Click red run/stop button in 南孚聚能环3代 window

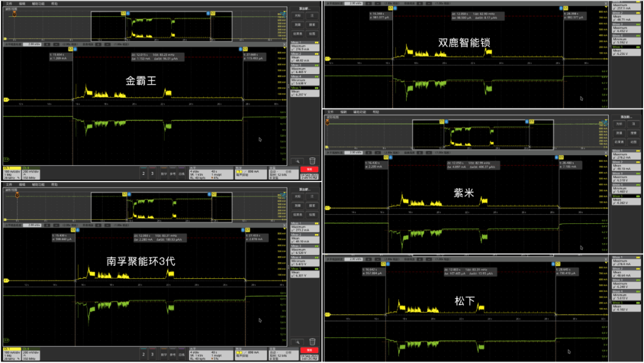point(309,350)
